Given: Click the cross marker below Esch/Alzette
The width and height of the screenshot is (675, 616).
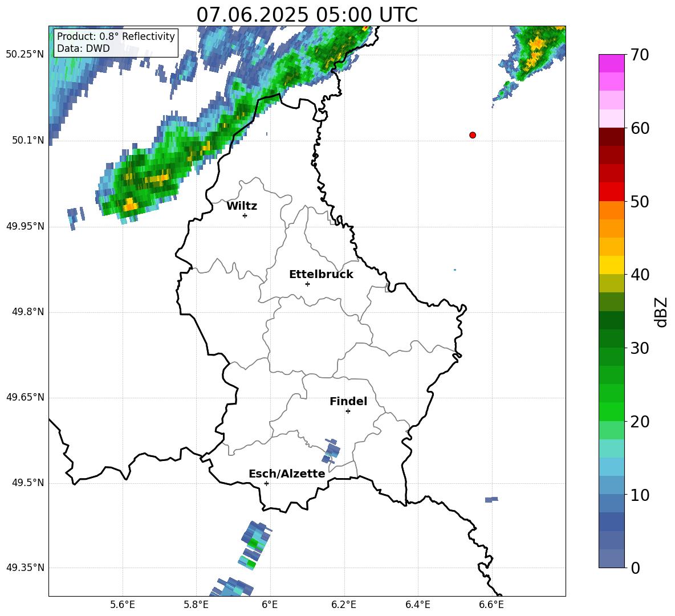Looking at the screenshot, I should [266, 483].
